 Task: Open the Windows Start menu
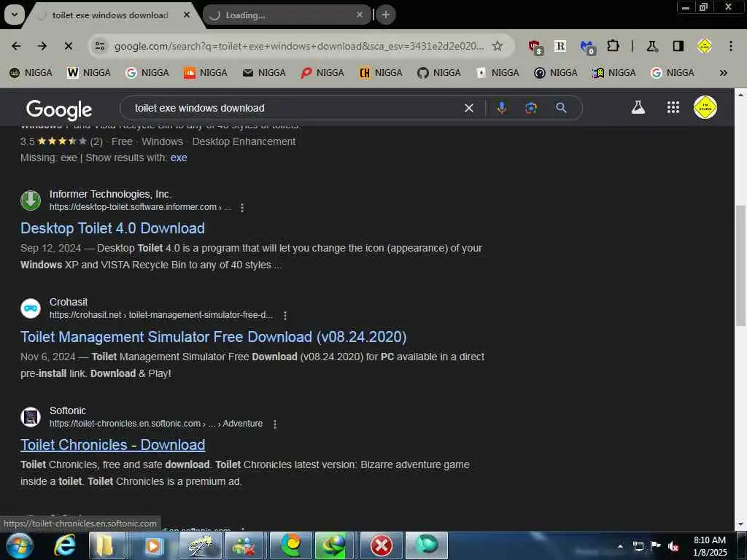pyautogui.click(x=18, y=545)
